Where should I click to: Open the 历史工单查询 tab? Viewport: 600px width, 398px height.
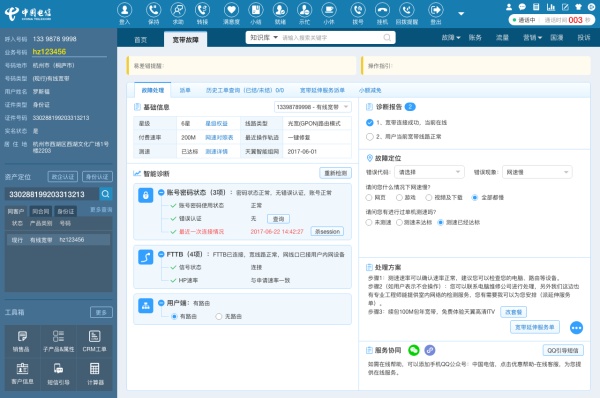[x=245, y=90]
